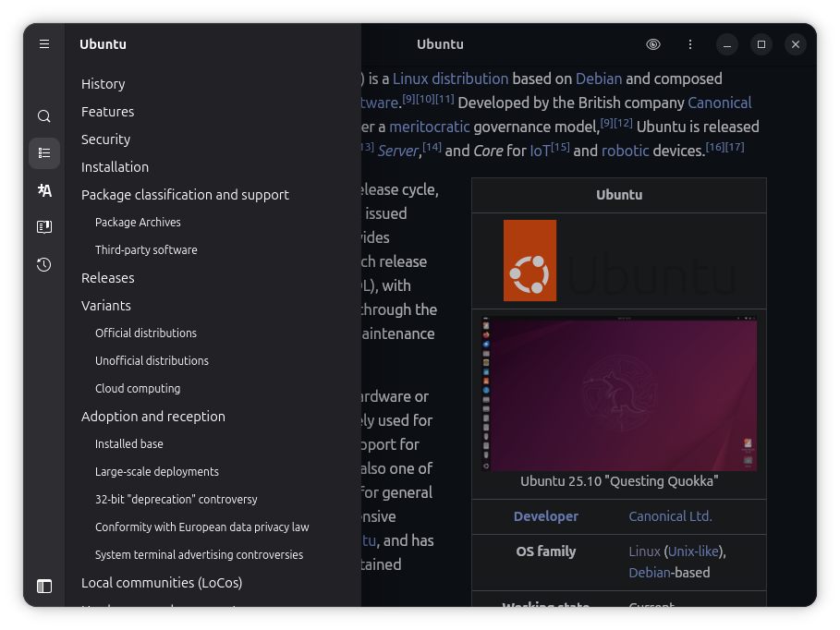Go to the Security section

click(105, 139)
